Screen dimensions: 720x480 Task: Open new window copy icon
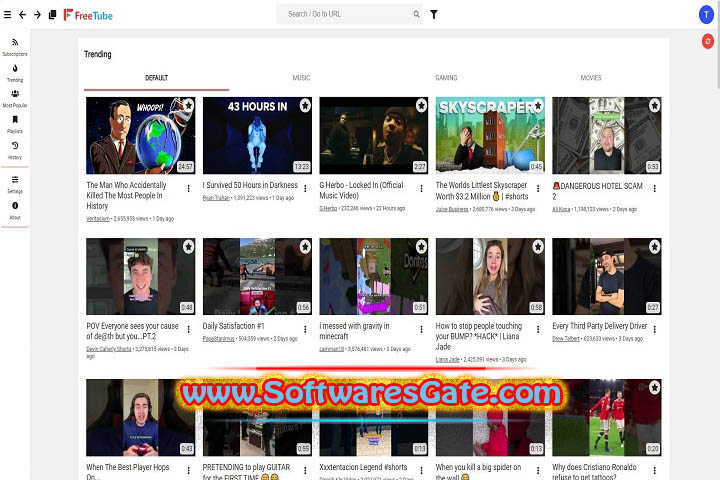[x=52, y=15]
